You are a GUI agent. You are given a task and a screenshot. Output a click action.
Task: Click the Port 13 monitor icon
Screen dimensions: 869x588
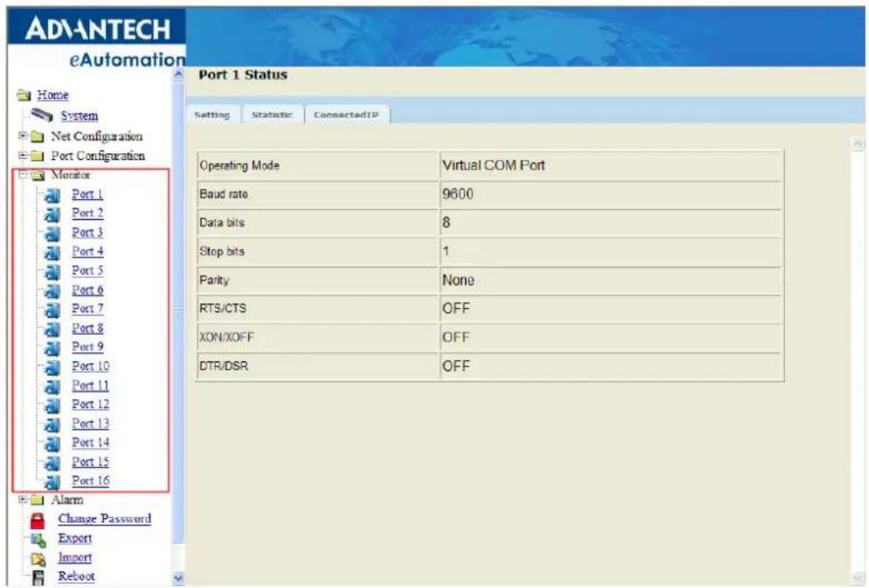[x=52, y=425]
